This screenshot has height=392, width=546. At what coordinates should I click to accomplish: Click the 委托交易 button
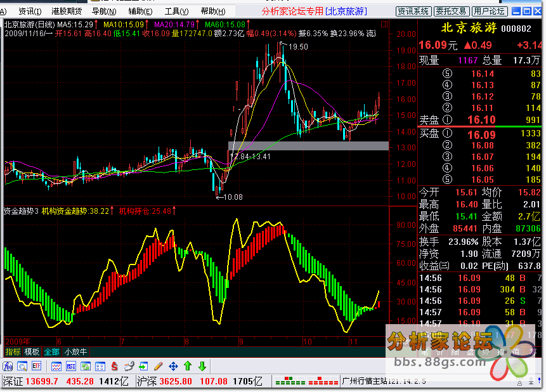click(452, 11)
